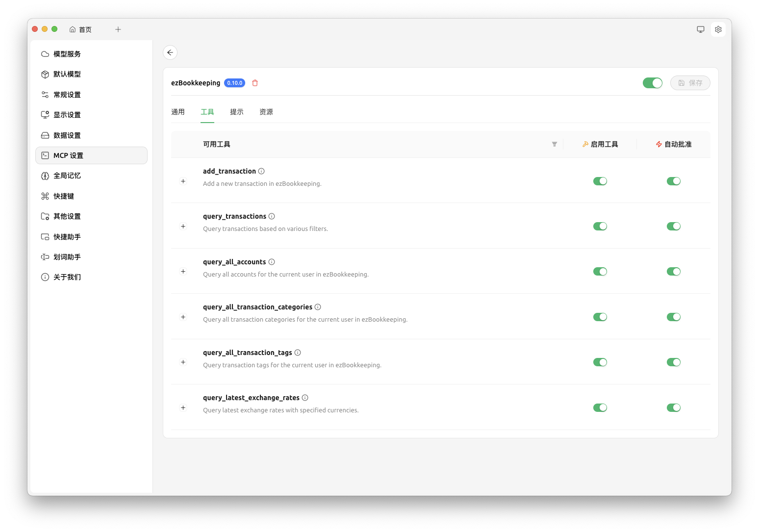Add a new tab with plus icon

pyautogui.click(x=118, y=29)
